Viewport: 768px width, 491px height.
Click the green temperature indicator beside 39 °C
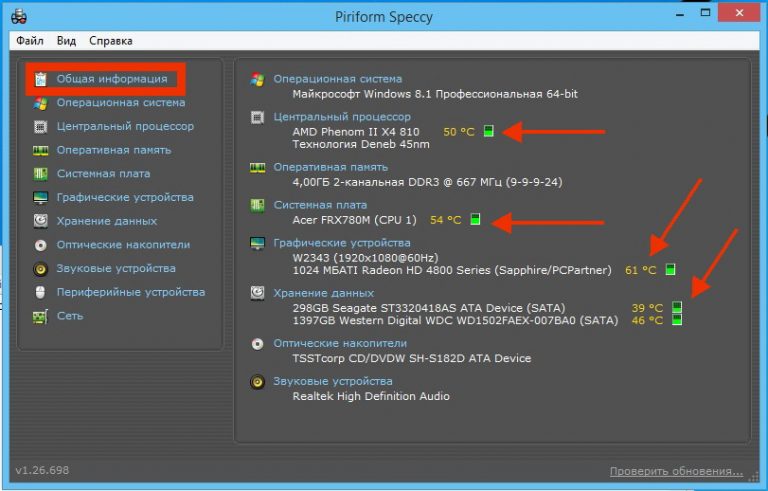click(677, 307)
